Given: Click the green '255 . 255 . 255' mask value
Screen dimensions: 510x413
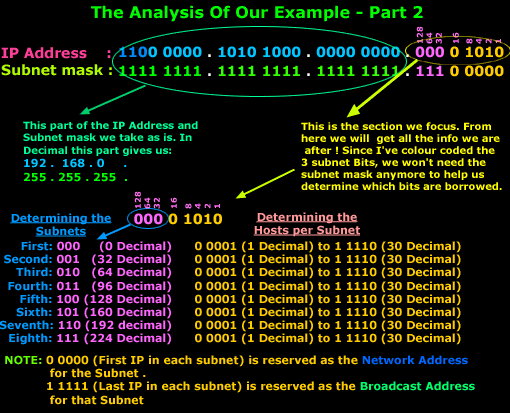Looking at the screenshot, I should pyautogui.click(x=70, y=177).
